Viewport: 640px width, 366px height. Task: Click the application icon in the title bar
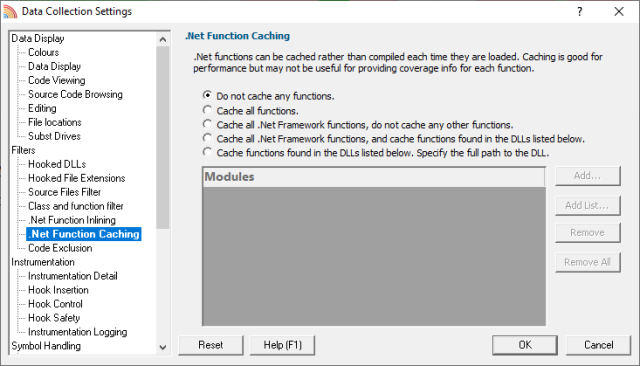click(10, 11)
